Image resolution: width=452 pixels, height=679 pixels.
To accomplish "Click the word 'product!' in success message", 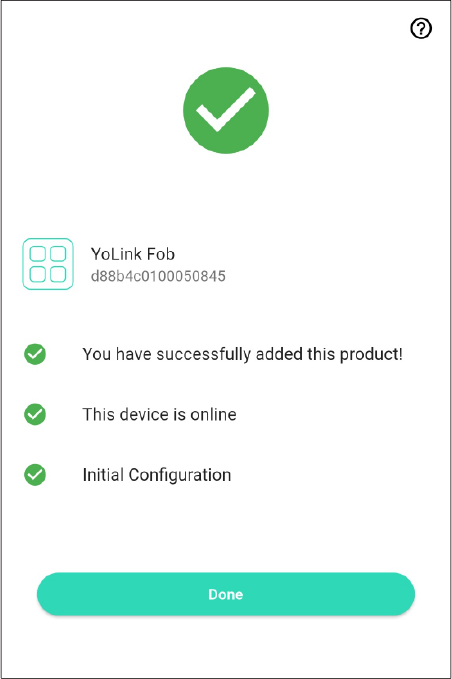I will [371, 355].
